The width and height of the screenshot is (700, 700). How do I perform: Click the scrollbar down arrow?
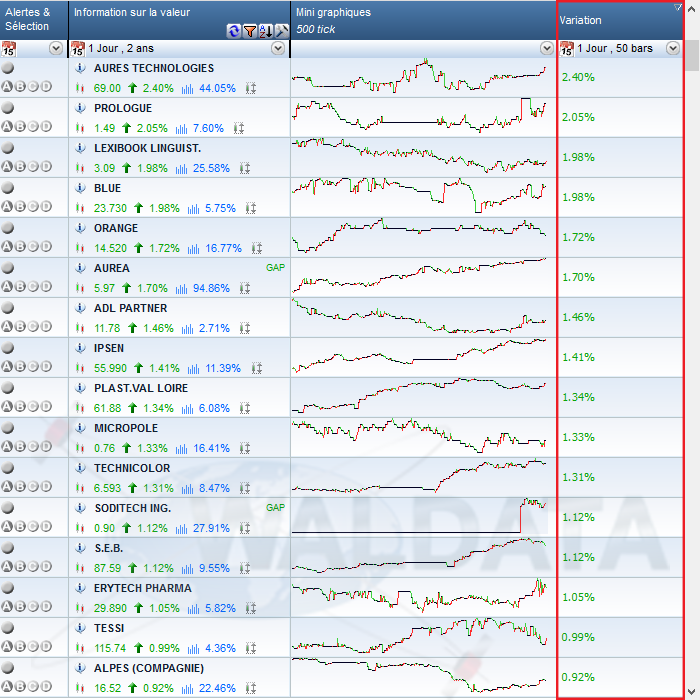coord(692,692)
